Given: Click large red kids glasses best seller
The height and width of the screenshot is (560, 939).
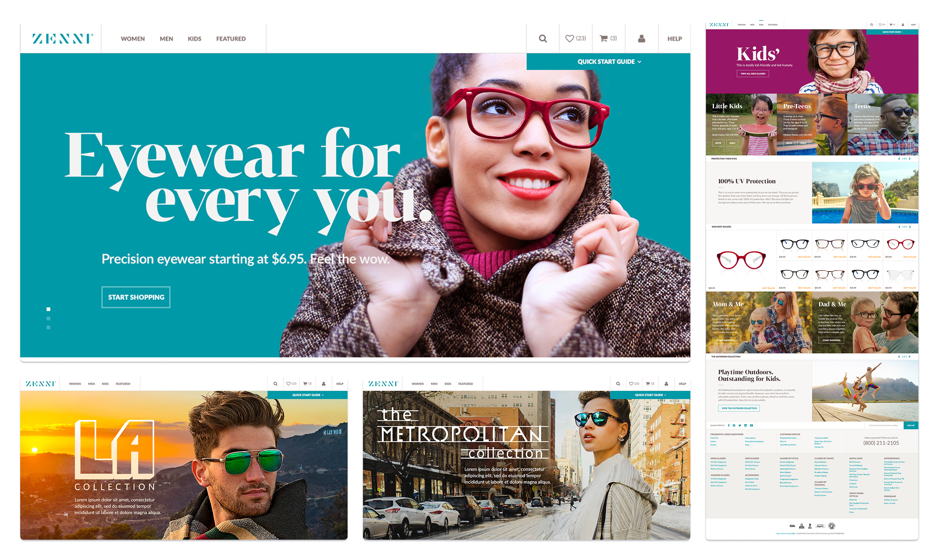Looking at the screenshot, I should coord(741,260).
